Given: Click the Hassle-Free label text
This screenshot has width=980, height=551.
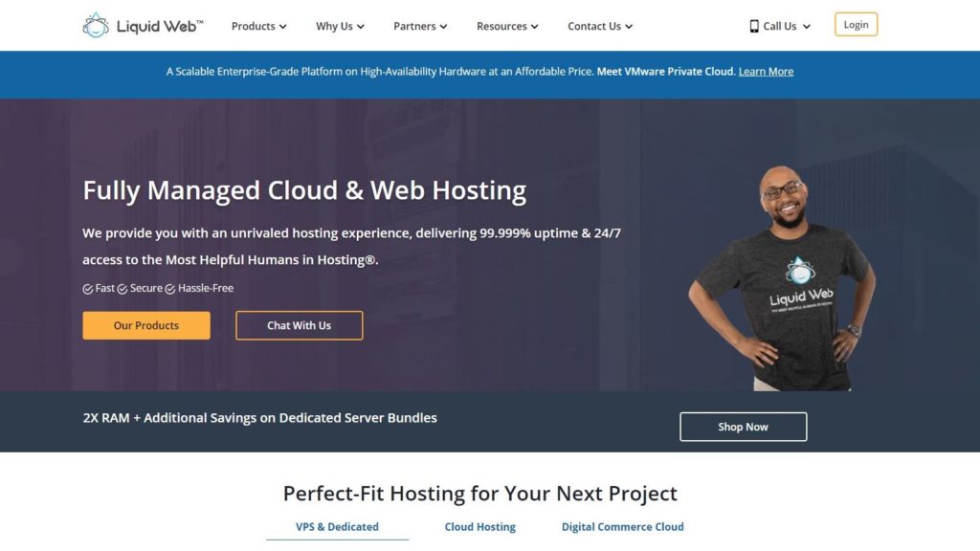Looking at the screenshot, I should point(206,289).
